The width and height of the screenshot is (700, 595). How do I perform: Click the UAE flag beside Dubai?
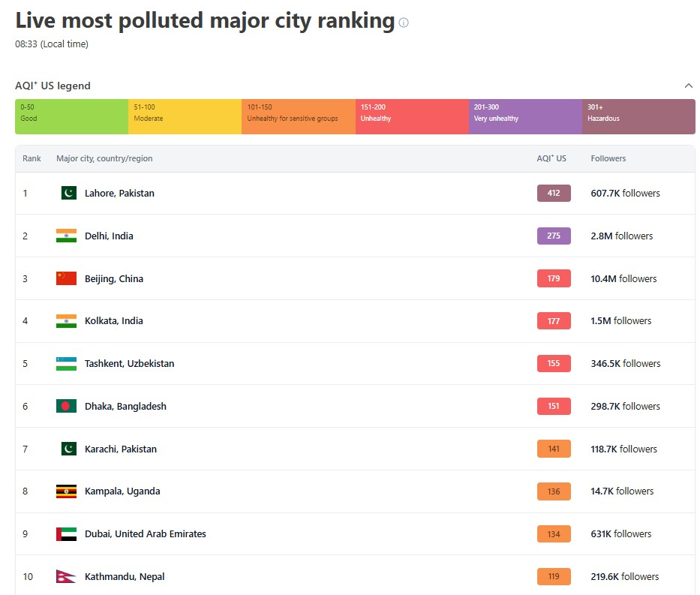66,534
